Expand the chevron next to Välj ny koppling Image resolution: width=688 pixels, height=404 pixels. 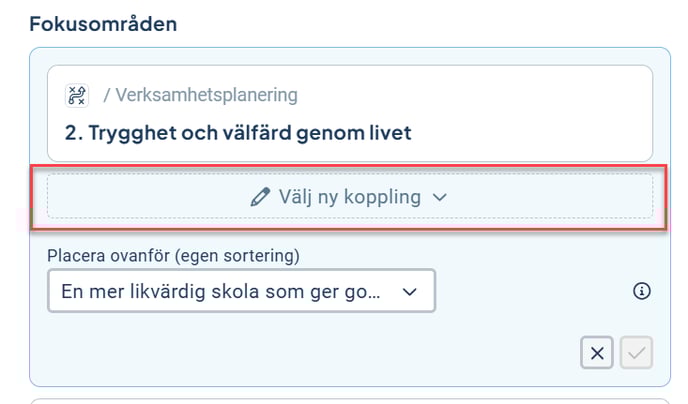pyautogui.click(x=440, y=198)
